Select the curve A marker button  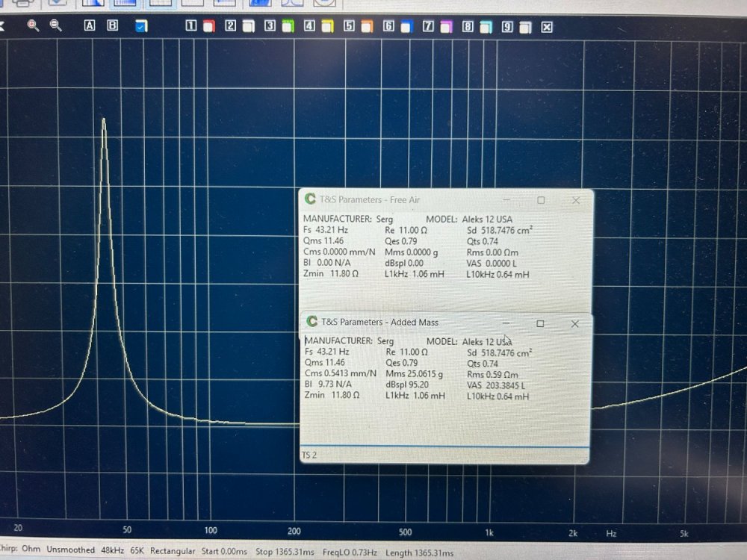(90, 25)
